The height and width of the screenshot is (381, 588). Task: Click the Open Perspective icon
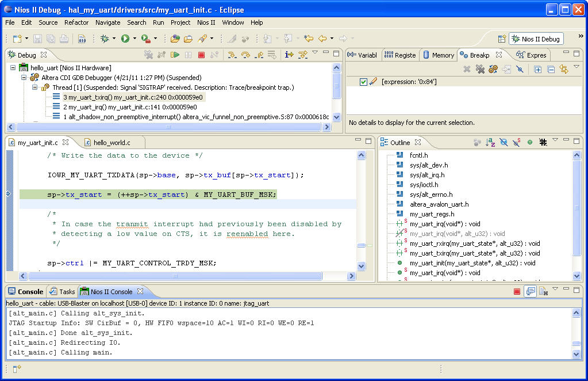(502, 39)
